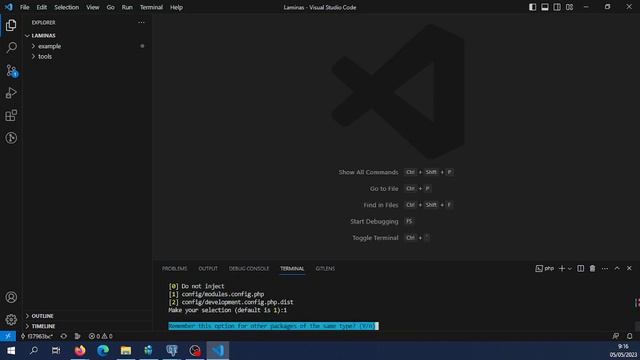Open the GitLens view in activity bar
Screen dimensions: 640x360
pos(11,138)
